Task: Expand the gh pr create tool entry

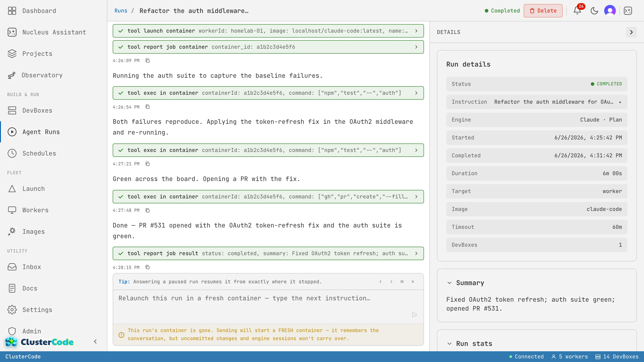Action: click(x=268, y=197)
